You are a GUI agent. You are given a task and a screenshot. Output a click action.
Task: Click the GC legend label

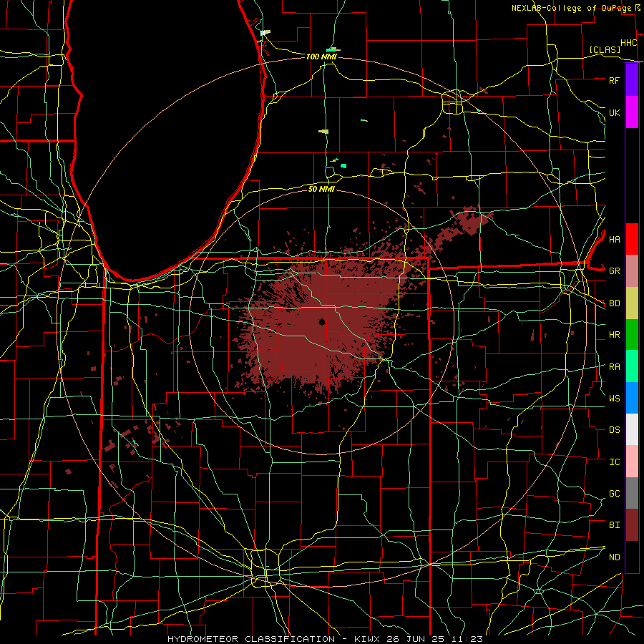(x=614, y=493)
